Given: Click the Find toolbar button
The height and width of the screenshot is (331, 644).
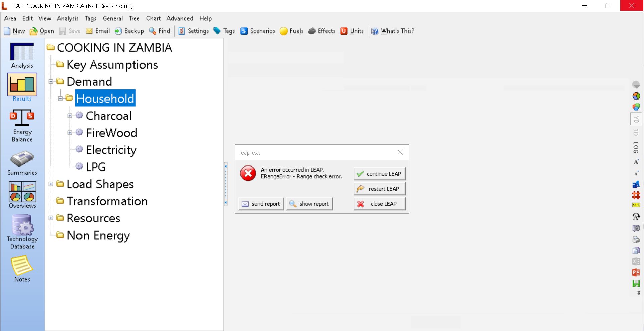Looking at the screenshot, I should pyautogui.click(x=160, y=31).
